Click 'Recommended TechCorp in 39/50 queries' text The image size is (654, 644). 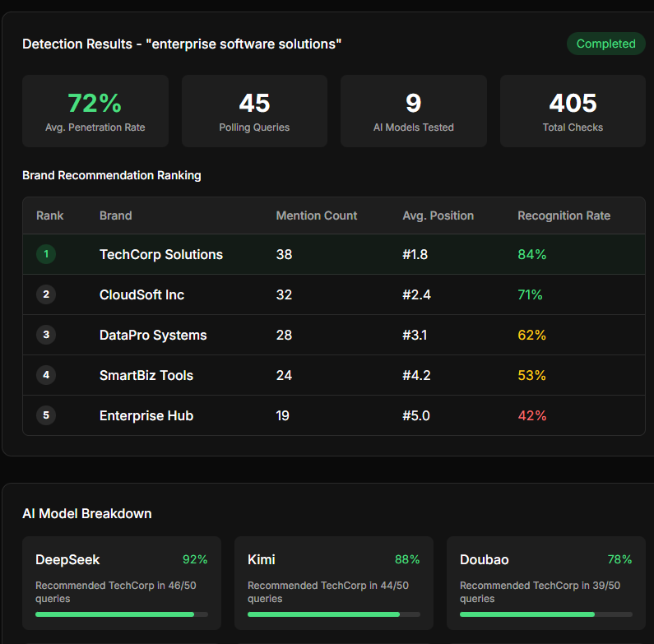540,592
